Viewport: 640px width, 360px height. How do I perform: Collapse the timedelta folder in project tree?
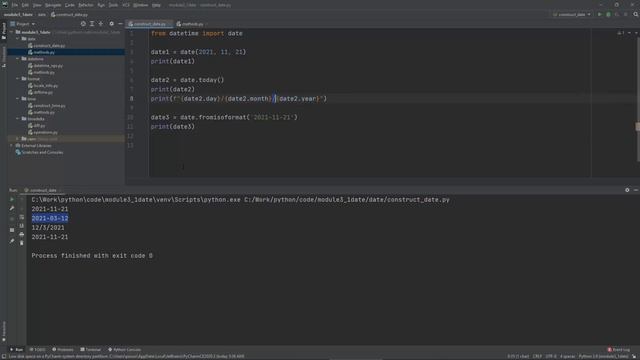tap(18, 119)
